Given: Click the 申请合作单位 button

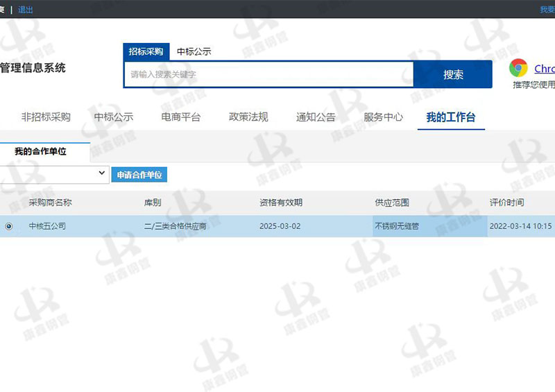Looking at the screenshot, I should pyautogui.click(x=139, y=176).
